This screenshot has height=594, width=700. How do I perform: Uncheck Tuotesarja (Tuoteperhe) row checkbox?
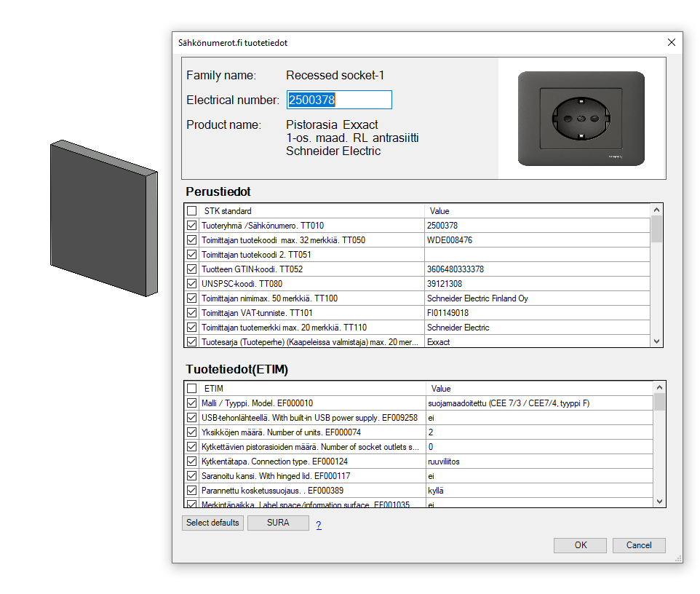[192, 341]
